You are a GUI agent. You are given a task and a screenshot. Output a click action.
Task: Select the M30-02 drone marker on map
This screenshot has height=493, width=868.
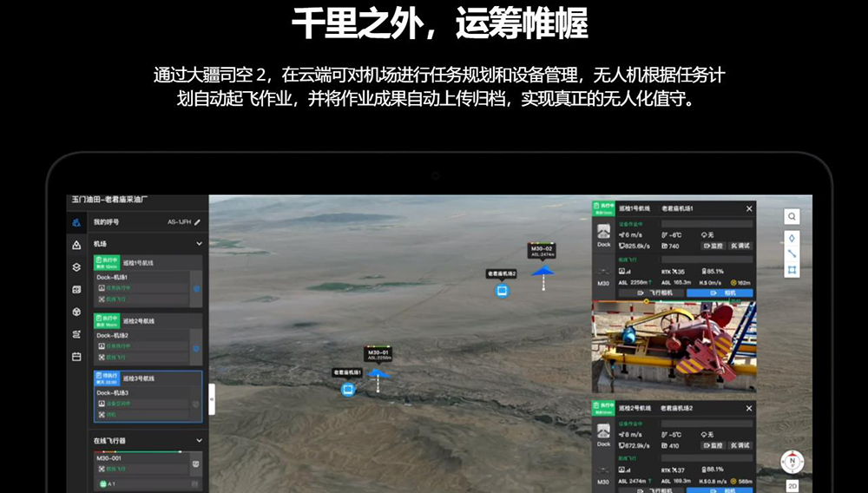542,271
